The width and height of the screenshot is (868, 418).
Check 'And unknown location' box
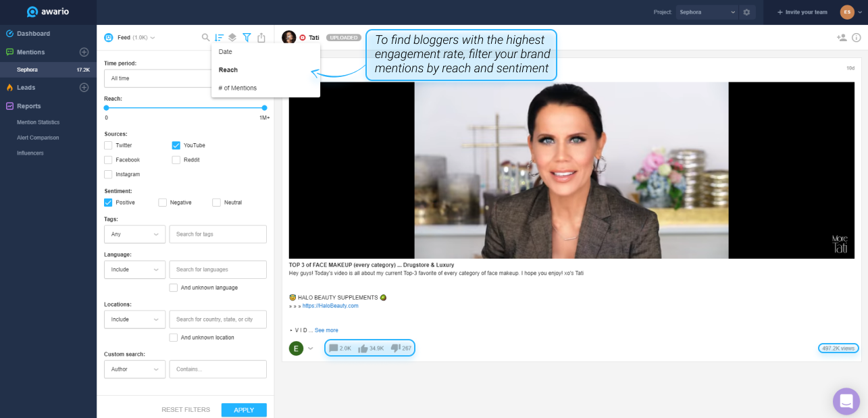tap(174, 338)
